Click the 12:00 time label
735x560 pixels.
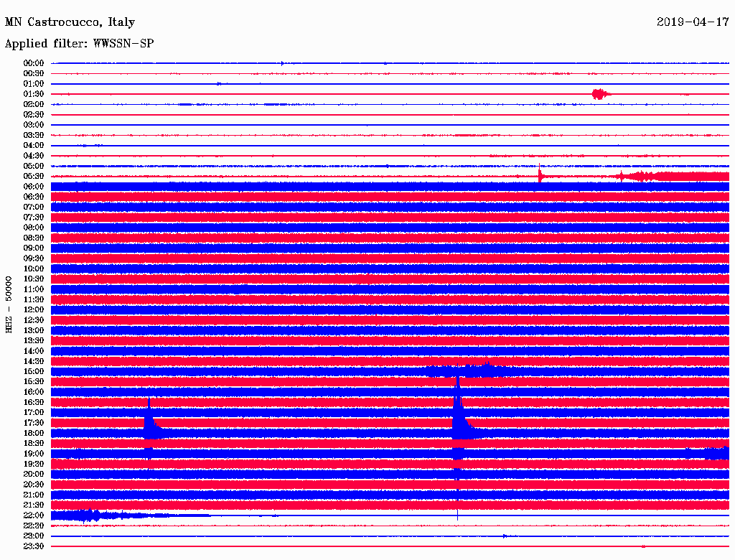34,309
